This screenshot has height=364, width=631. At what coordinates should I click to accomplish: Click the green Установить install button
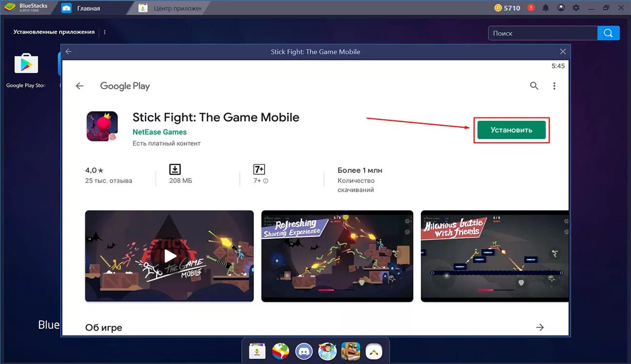[512, 130]
